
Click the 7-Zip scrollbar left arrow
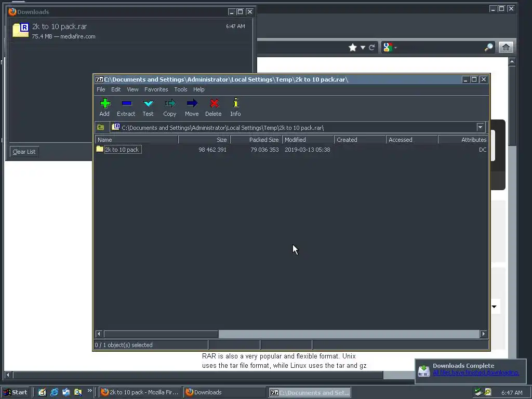coord(99,334)
